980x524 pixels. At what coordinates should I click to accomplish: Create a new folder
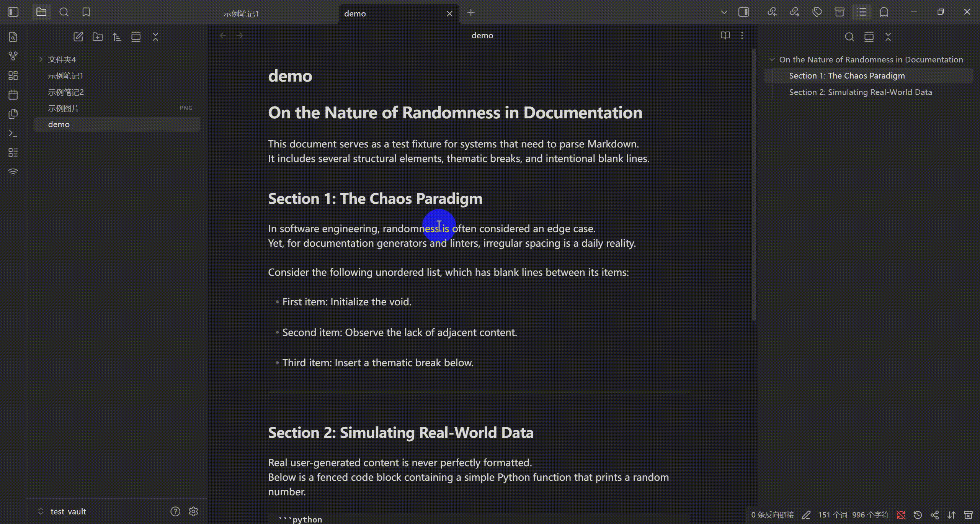coord(98,37)
